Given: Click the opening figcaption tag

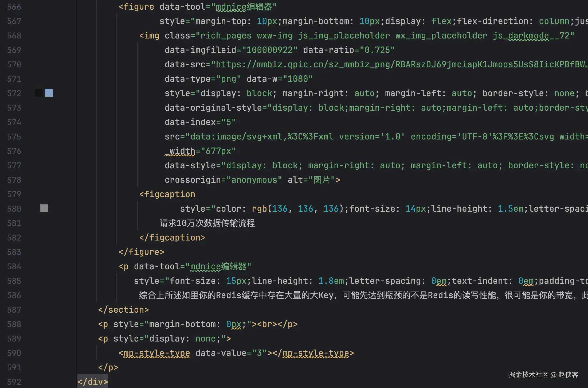Looking at the screenshot, I should pyautogui.click(x=167, y=194).
